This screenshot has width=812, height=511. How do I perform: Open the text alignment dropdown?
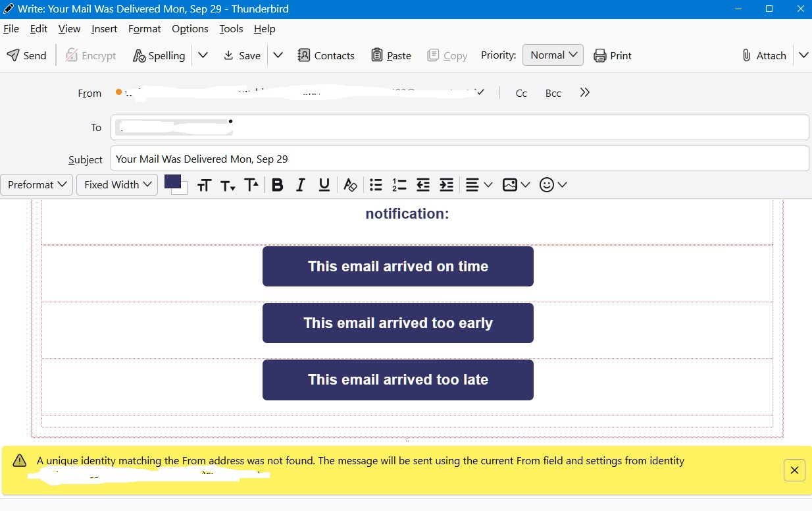479,185
